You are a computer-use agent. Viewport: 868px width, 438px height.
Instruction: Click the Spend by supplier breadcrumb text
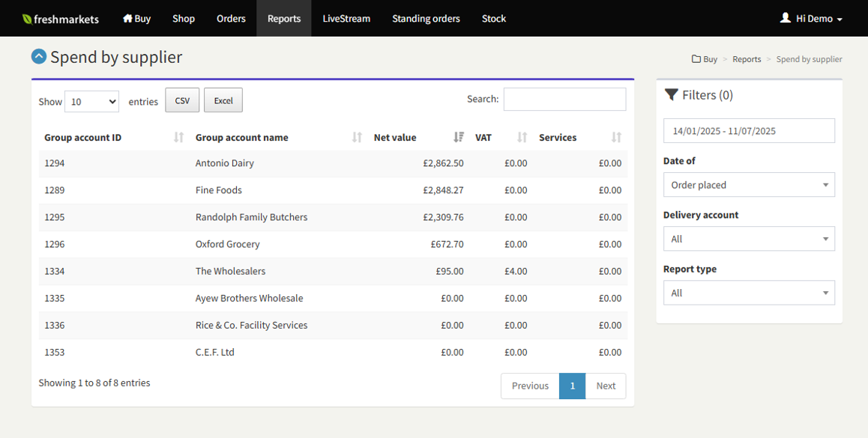810,59
